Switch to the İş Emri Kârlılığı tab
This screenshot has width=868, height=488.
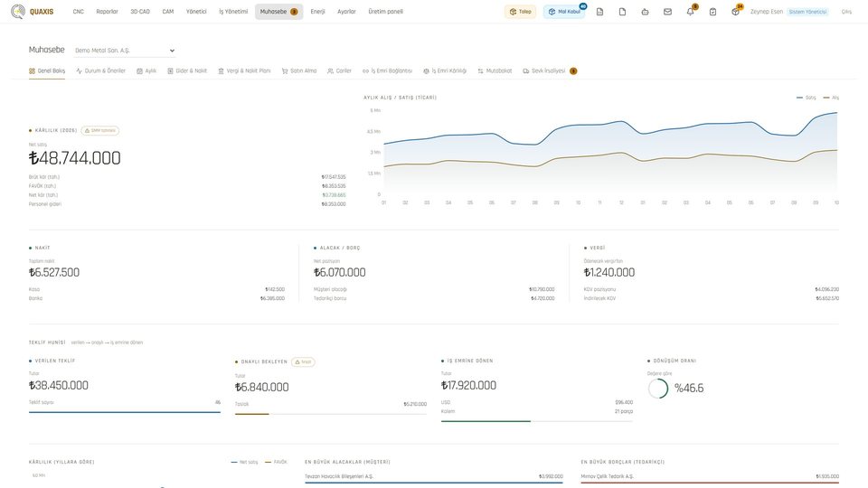pos(445,70)
